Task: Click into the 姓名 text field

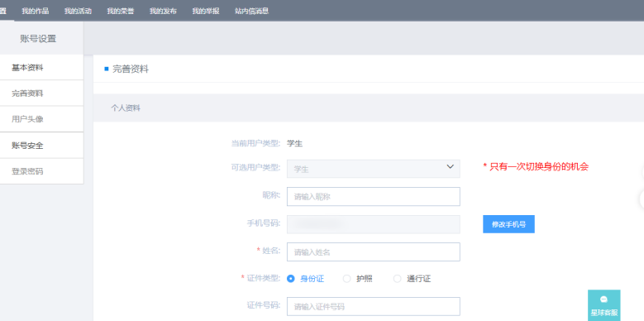Action: (374, 252)
